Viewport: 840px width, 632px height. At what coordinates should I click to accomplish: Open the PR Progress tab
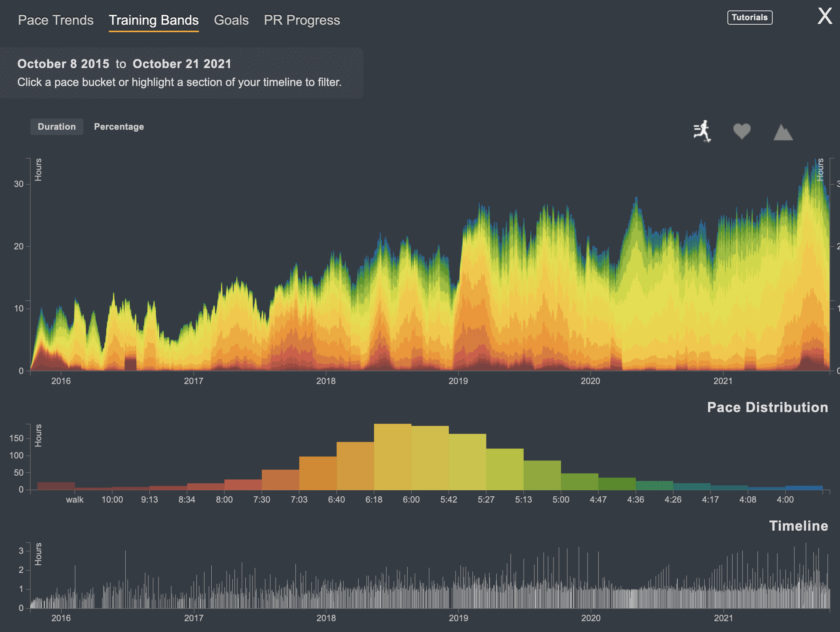301,20
